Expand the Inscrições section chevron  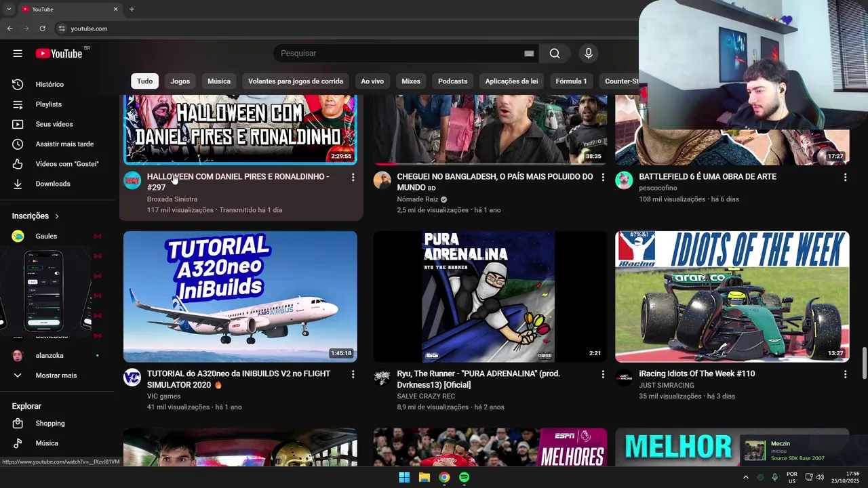click(x=57, y=216)
